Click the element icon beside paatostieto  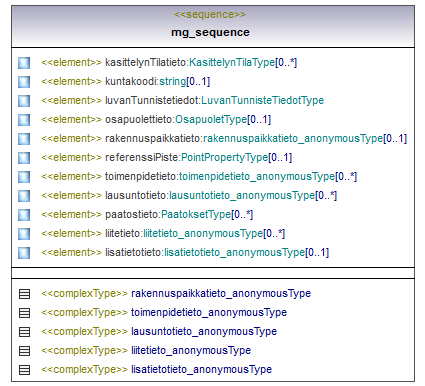tap(24, 215)
